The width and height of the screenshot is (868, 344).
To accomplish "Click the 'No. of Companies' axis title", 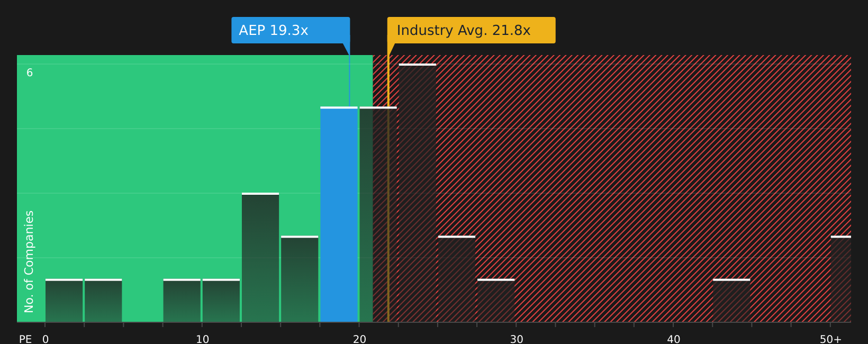I will (29, 261).
